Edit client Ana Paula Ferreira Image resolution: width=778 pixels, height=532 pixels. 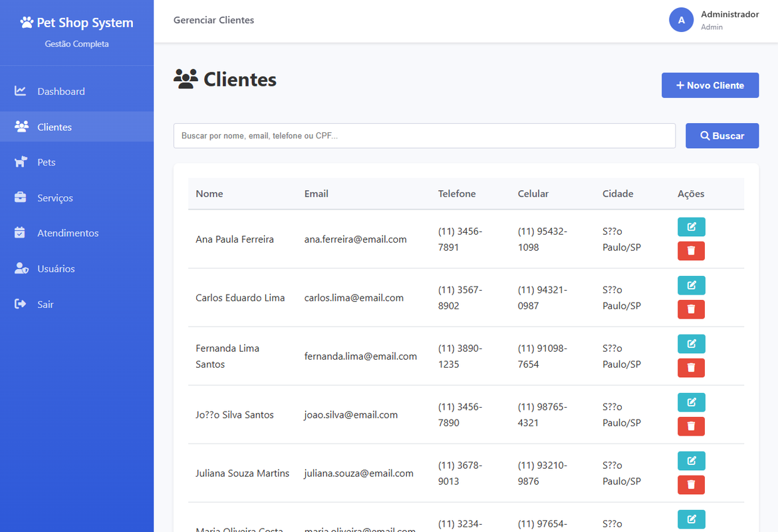coord(691,227)
